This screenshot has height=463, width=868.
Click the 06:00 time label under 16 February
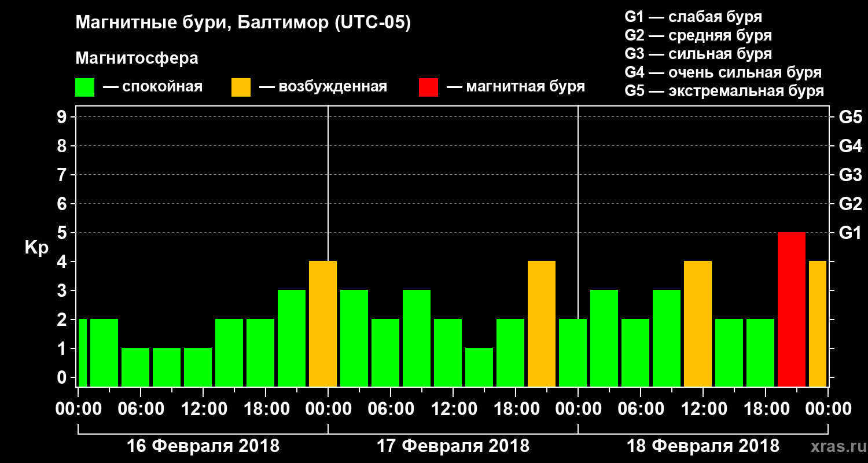(x=141, y=409)
